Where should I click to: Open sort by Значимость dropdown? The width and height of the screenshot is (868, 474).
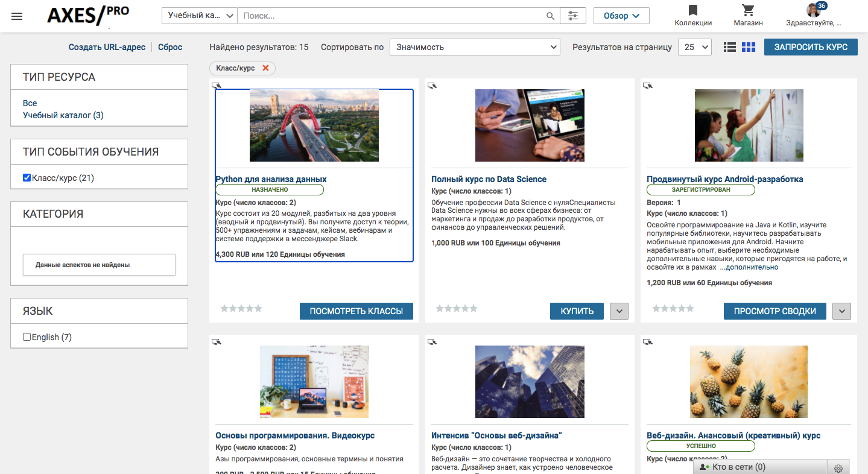click(x=475, y=47)
